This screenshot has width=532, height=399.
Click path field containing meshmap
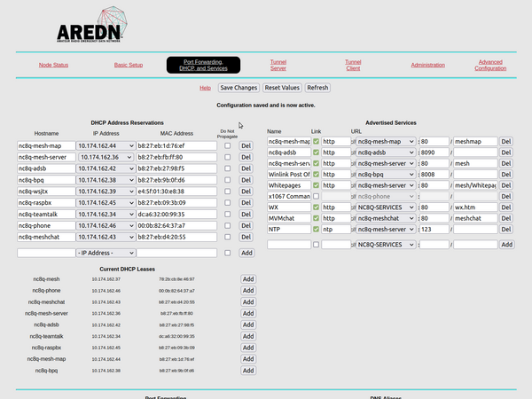(475, 142)
